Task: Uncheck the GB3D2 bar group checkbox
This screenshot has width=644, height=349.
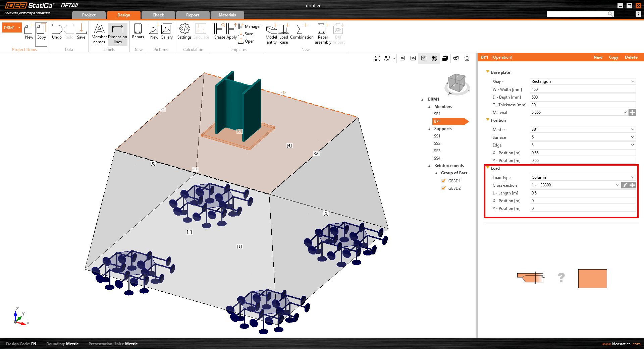Action: pyautogui.click(x=443, y=188)
